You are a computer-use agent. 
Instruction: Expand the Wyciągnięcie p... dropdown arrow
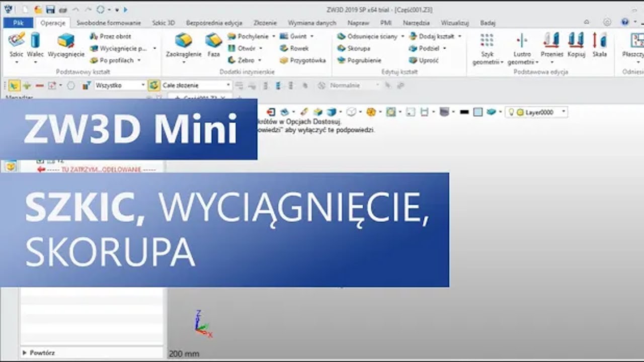coord(154,48)
